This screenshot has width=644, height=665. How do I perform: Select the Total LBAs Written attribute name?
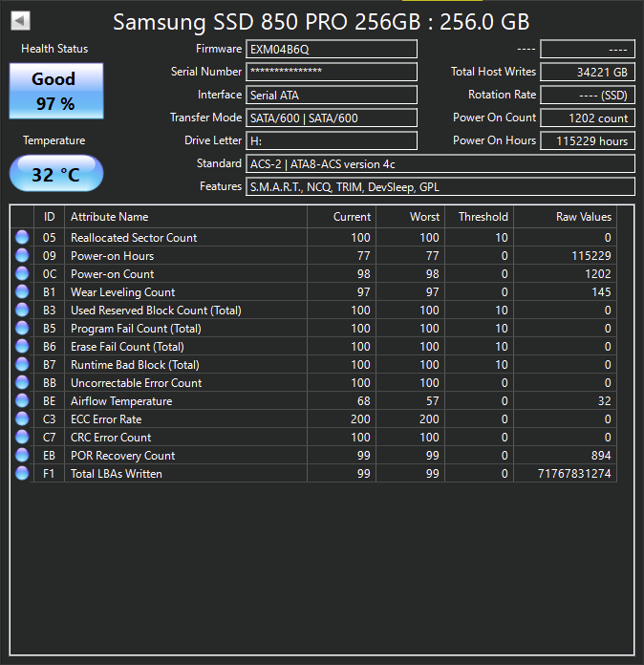click(117, 474)
